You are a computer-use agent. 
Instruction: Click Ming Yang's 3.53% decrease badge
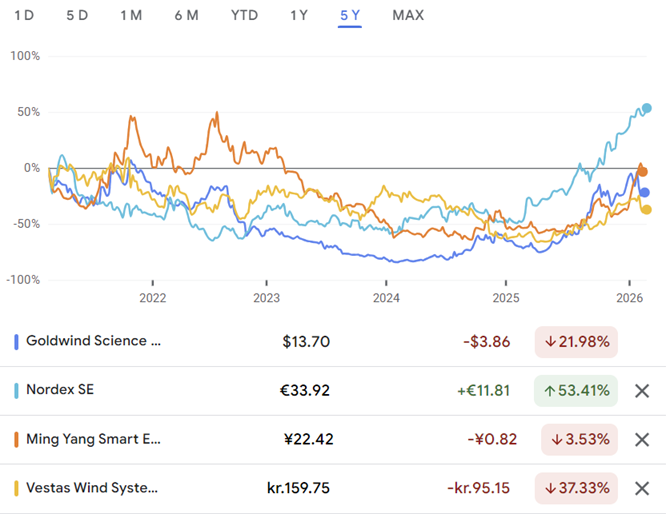click(x=579, y=440)
